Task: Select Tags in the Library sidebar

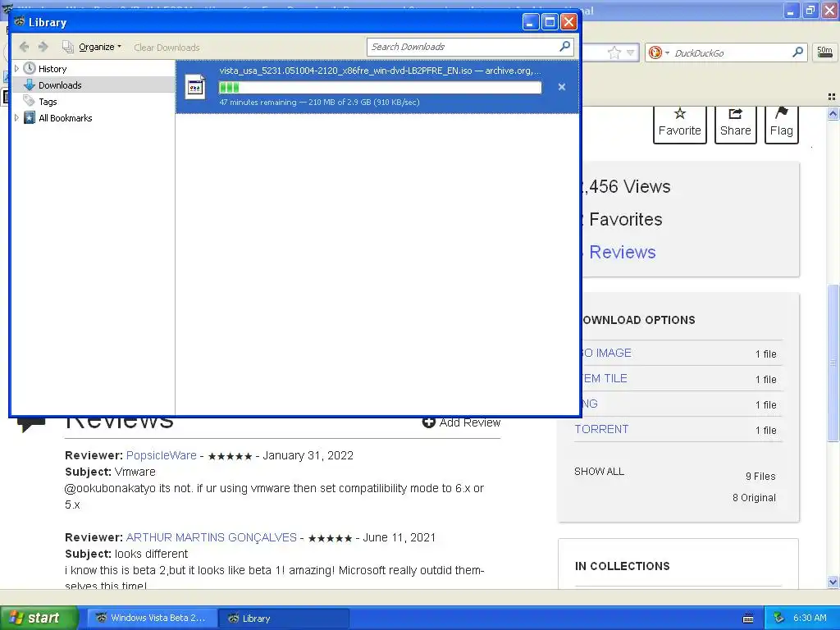Action: [x=48, y=101]
